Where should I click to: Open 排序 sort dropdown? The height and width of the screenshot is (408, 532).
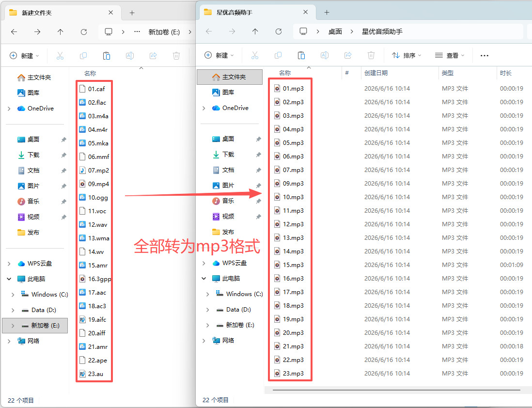pos(407,55)
